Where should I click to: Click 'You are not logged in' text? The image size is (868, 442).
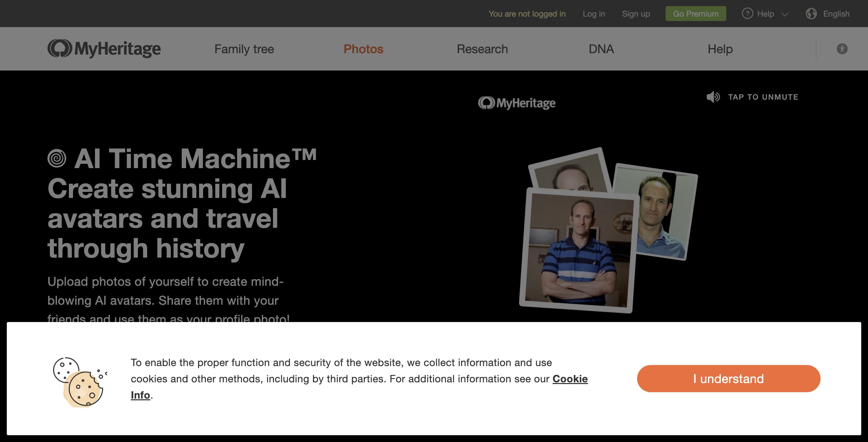[x=527, y=14]
